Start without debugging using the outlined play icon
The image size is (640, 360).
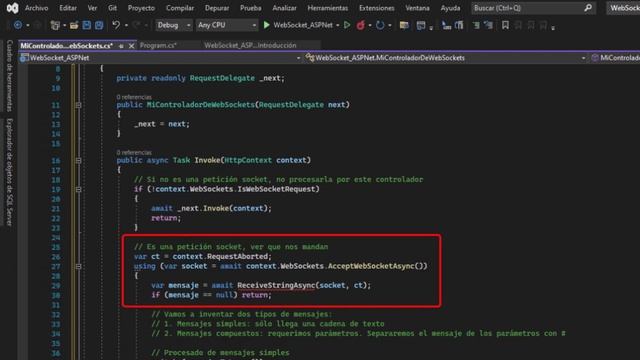347,25
